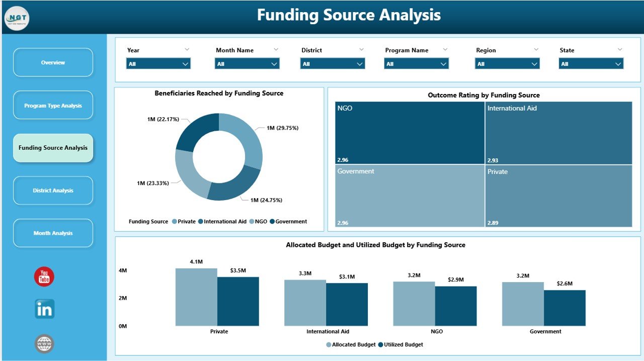The height and width of the screenshot is (361, 644).
Task: Click the NGT logo in the top corner
Action: point(17,18)
